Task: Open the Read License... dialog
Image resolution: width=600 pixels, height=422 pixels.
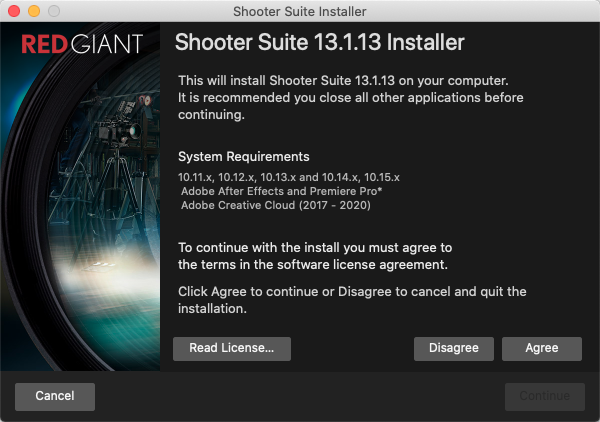Action: point(232,348)
